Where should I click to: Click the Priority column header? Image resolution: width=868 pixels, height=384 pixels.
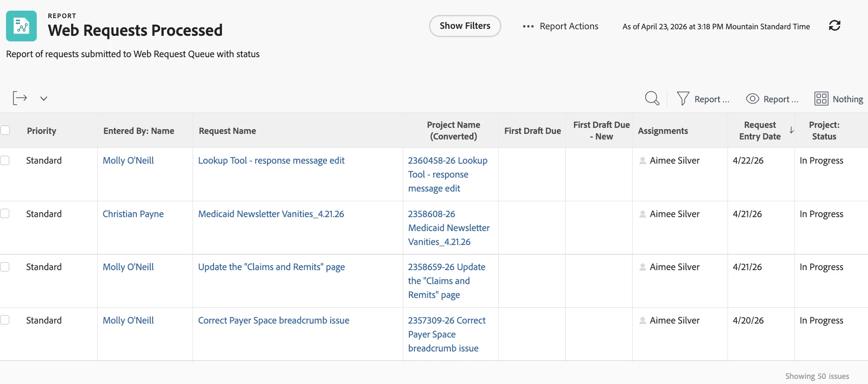pos(41,131)
